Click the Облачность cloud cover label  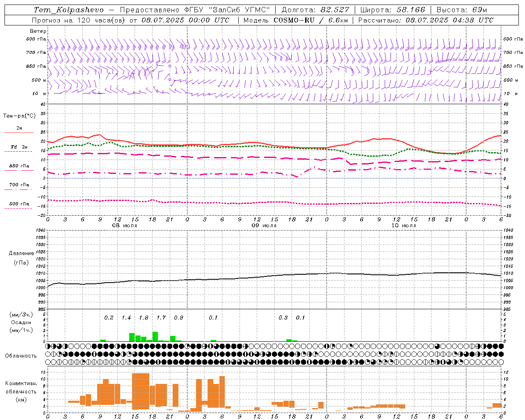(x=21, y=356)
